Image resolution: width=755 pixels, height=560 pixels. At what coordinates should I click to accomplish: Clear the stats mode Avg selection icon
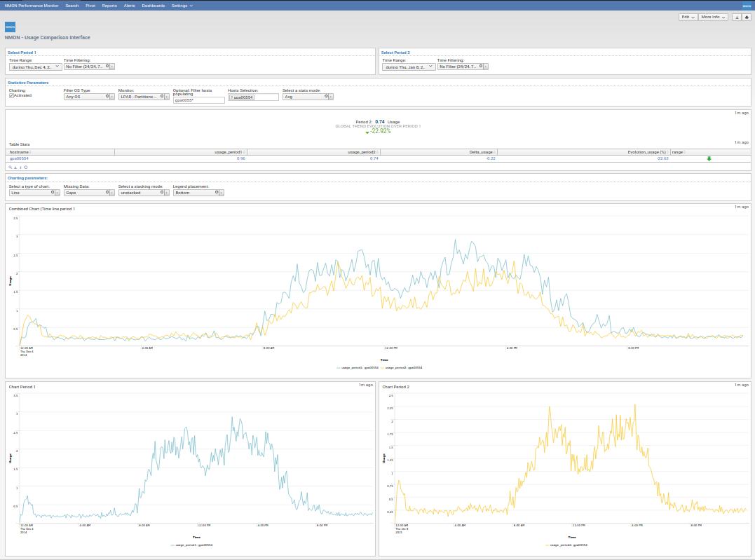326,96
